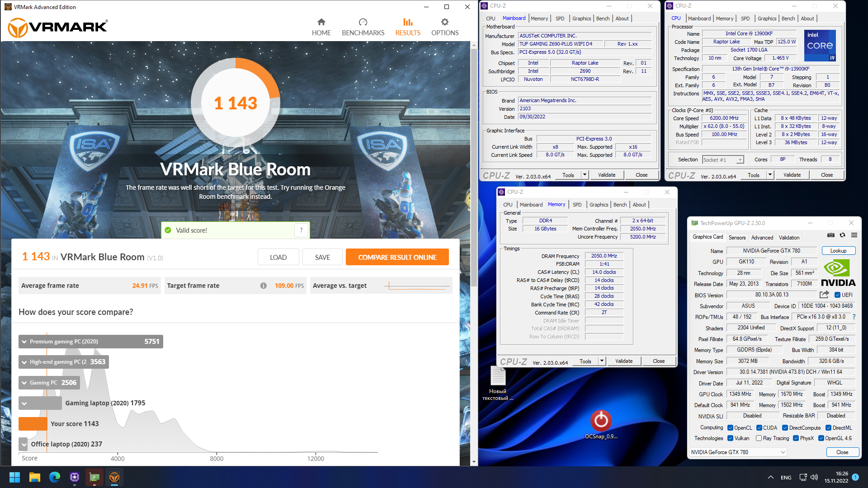This screenshot has width=868, height=488.
Task: Click the valid score help question mark
Action: (301, 230)
